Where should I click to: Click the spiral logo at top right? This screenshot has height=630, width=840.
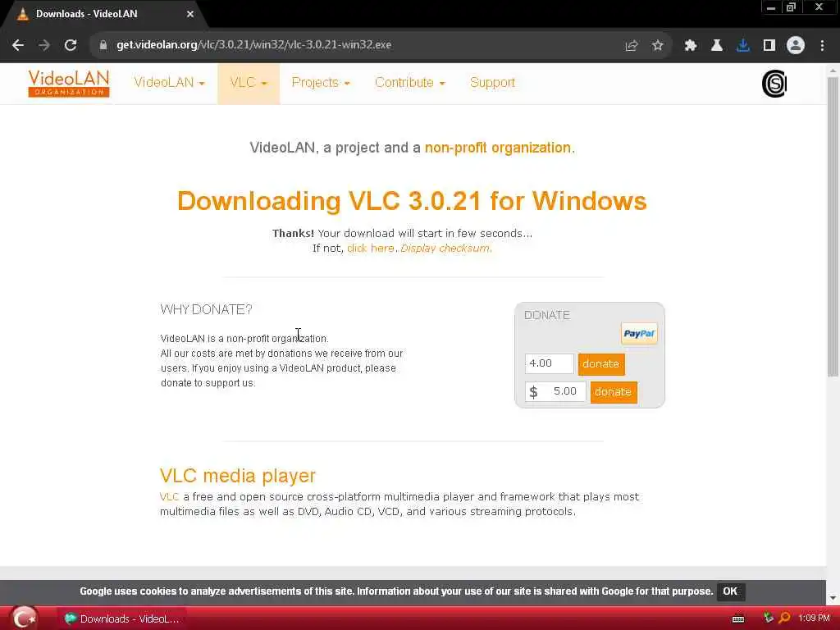774,84
